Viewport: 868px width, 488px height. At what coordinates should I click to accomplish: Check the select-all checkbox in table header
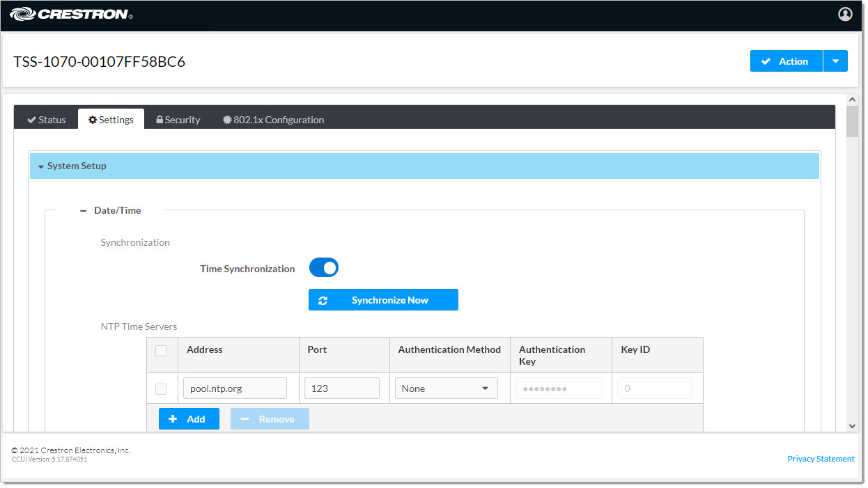pyautogui.click(x=161, y=351)
